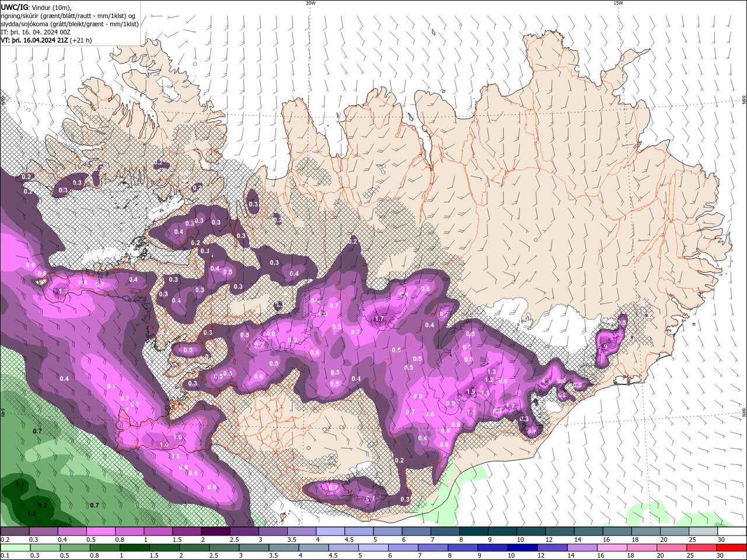The width and height of the screenshot is (747, 560).
Task: Pick the darkest green 1–1.5 lower legend swatch
Action: click(x=135, y=548)
